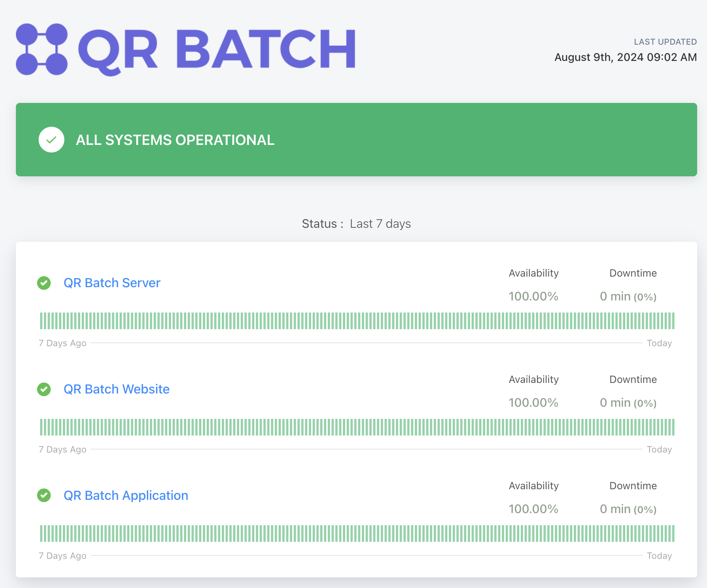The width and height of the screenshot is (707, 588).
Task: Click the Downtime heading for QR Batch Server
Action: [633, 273]
